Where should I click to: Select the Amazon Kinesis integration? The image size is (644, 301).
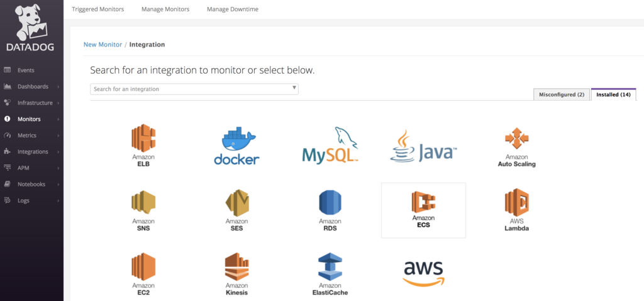click(236, 275)
